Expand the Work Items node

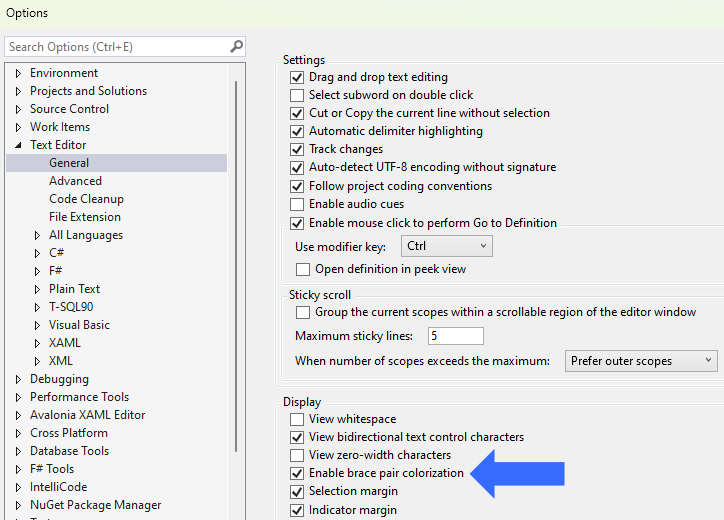(18, 127)
